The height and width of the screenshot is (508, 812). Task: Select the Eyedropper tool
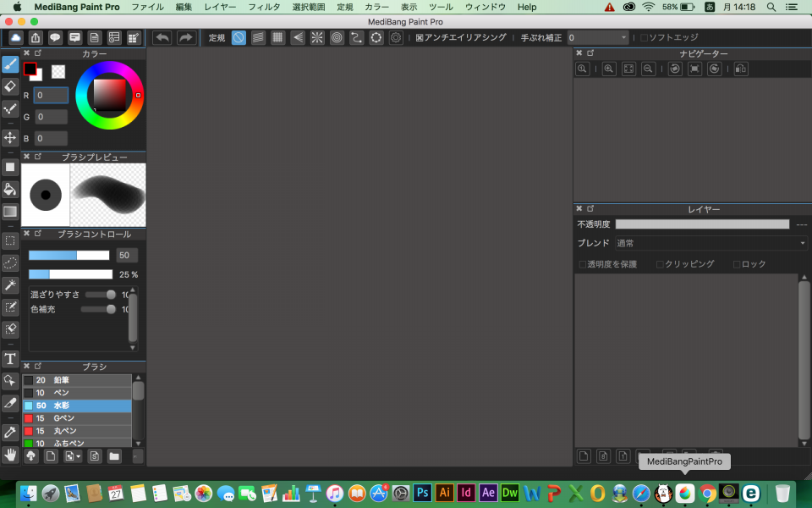pyautogui.click(x=10, y=432)
